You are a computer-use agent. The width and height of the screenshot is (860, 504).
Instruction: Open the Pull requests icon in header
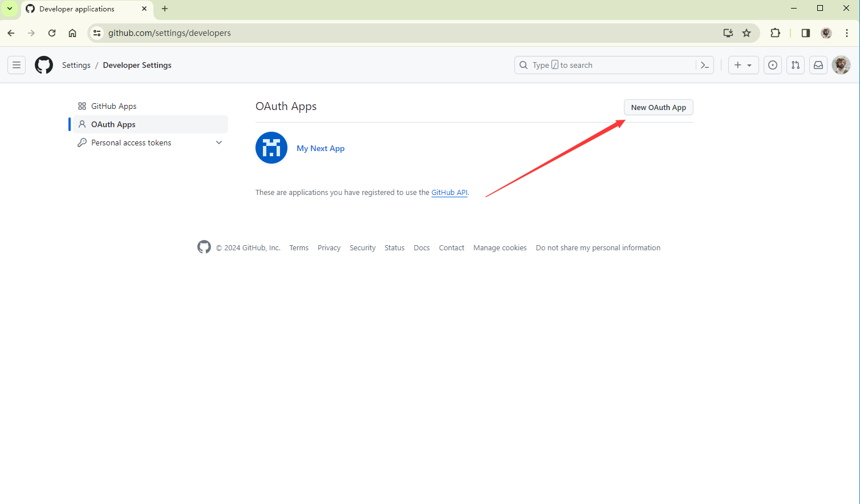point(796,65)
